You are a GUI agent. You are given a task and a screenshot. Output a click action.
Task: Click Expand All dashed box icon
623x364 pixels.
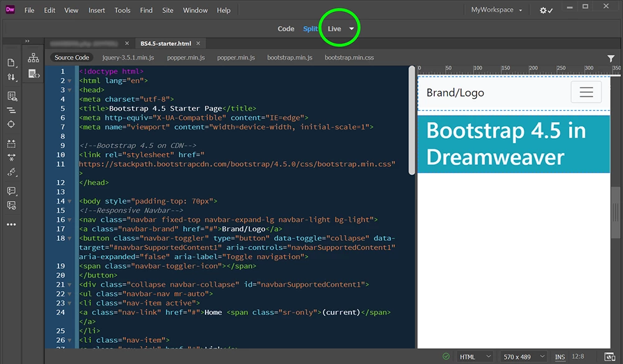[11, 143]
